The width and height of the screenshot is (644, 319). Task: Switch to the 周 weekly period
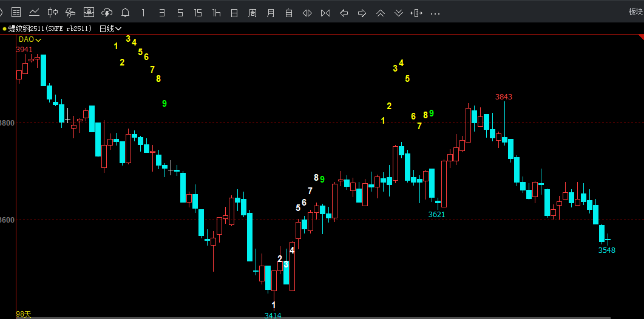click(x=253, y=13)
